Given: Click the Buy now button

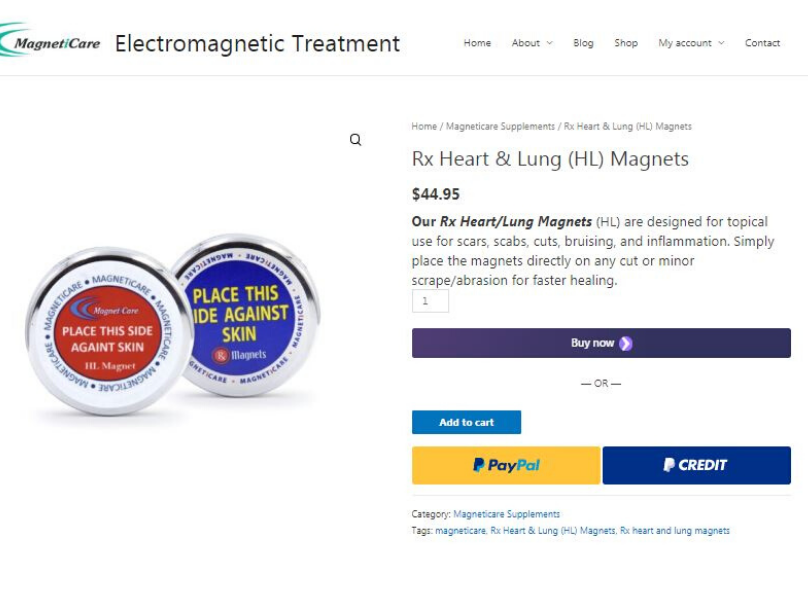Looking at the screenshot, I should 601,343.
